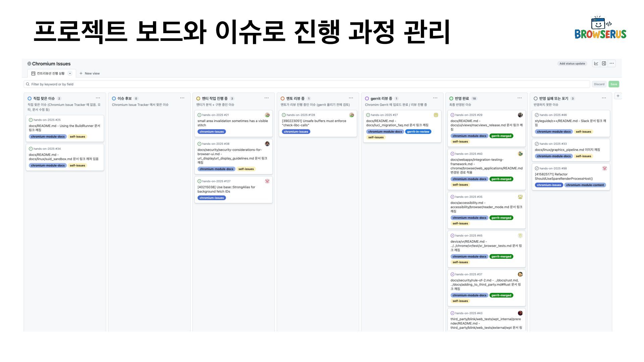Open options for 반영 실패 또는 포기 column
The image size is (644, 362).
[x=604, y=98]
